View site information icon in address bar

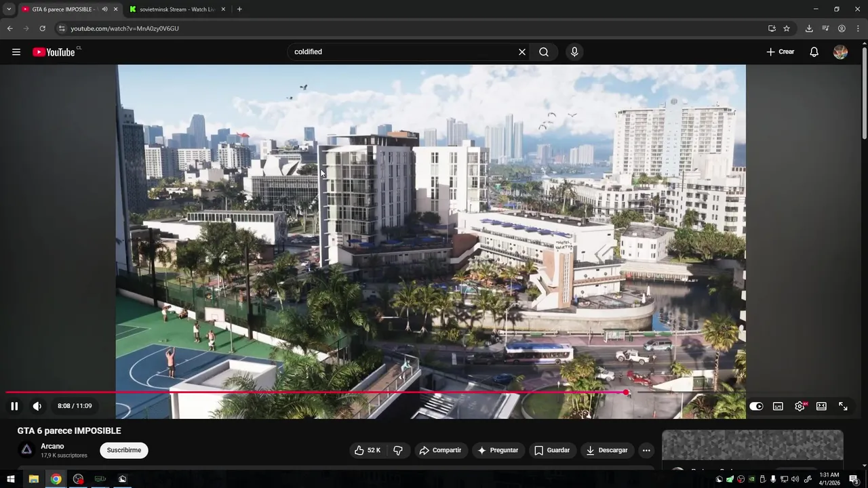pos(62,28)
